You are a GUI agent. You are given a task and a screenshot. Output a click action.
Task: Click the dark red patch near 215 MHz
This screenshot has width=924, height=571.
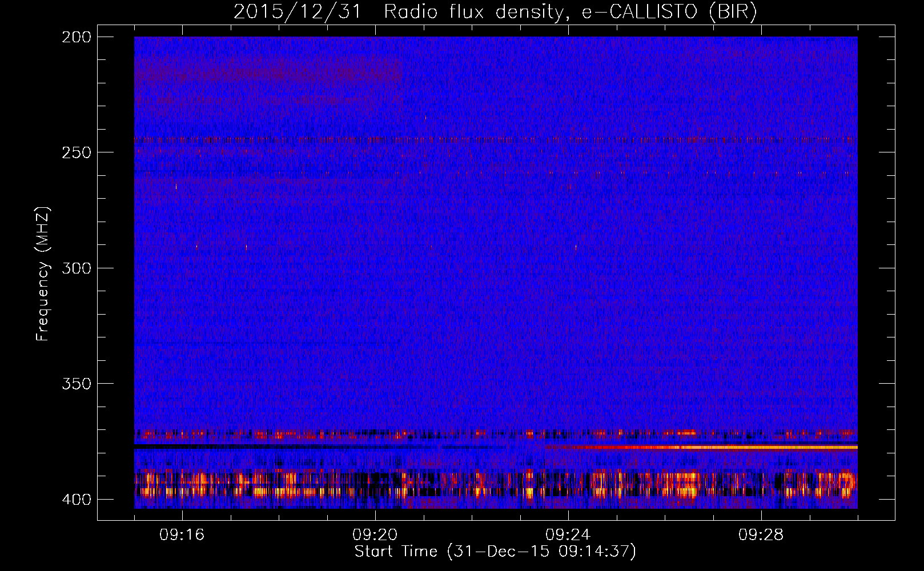point(268,73)
